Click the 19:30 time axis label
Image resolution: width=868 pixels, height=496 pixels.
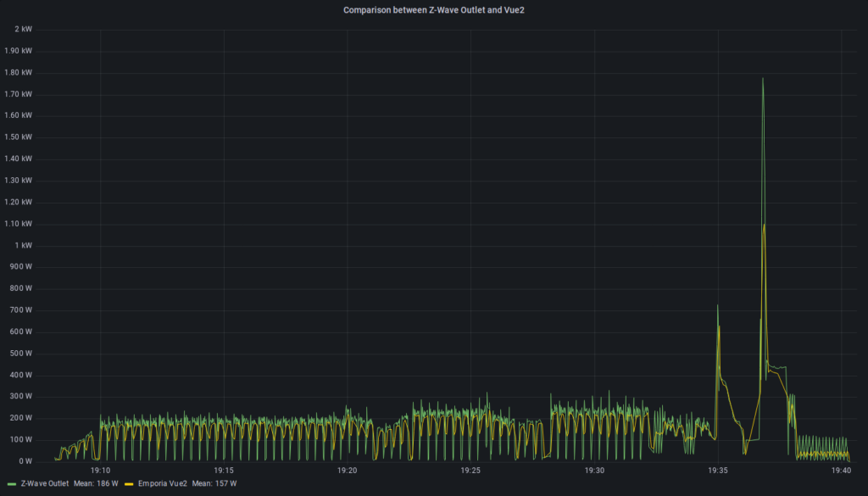(x=594, y=471)
